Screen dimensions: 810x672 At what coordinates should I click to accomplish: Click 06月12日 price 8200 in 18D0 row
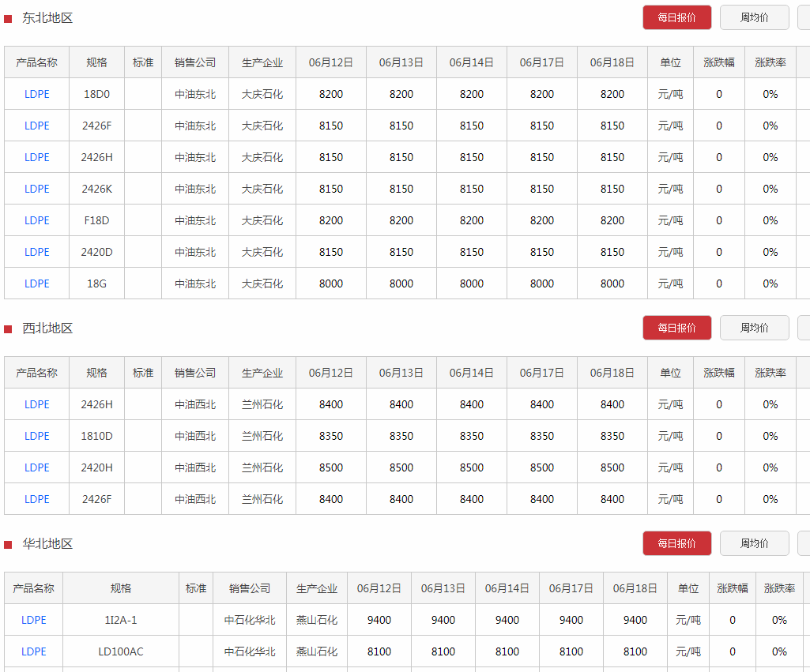coord(331,94)
